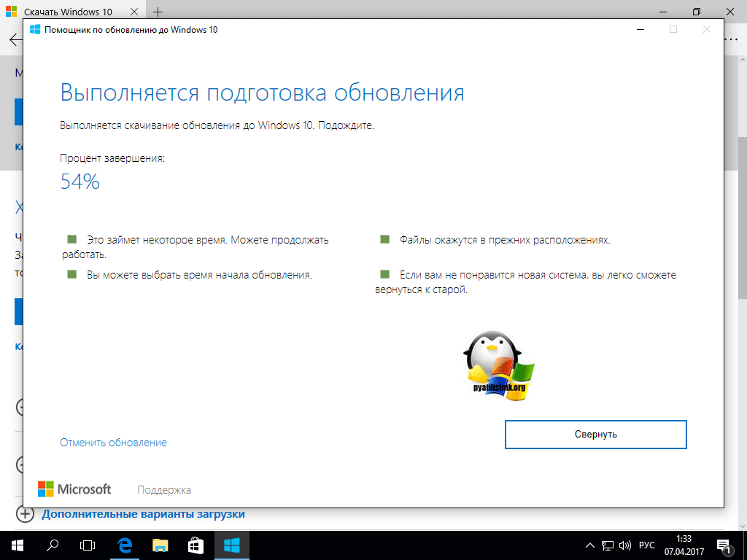Click the 54% completion value
747x560 pixels.
80,182
